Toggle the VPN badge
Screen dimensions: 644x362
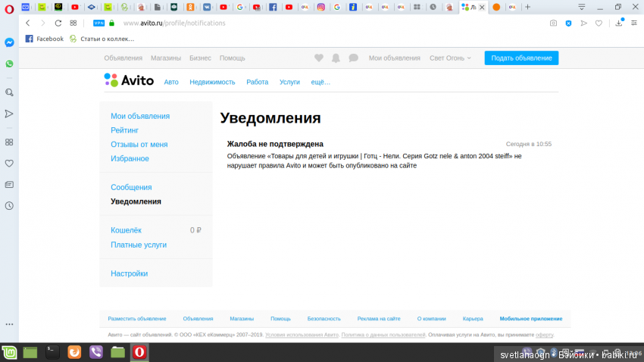(98, 23)
